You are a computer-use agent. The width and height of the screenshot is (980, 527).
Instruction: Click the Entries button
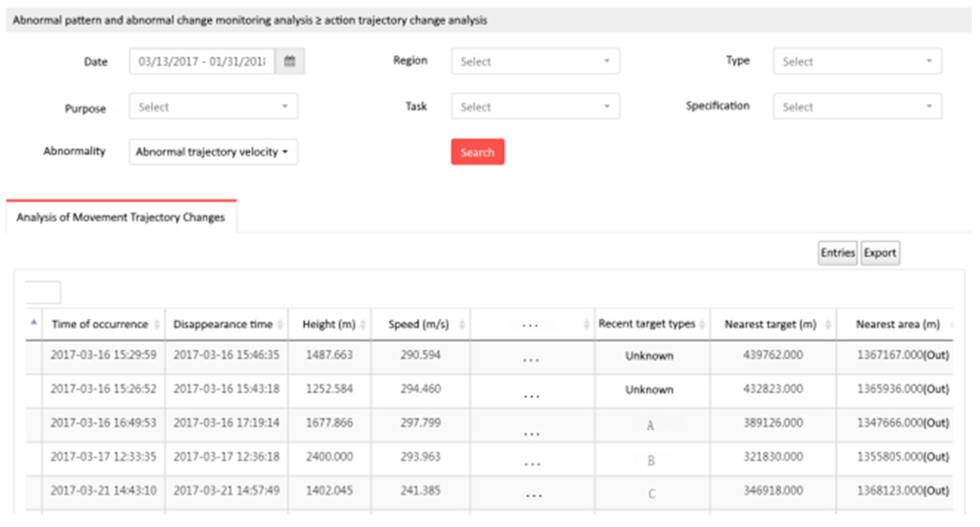(x=837, y=253)
